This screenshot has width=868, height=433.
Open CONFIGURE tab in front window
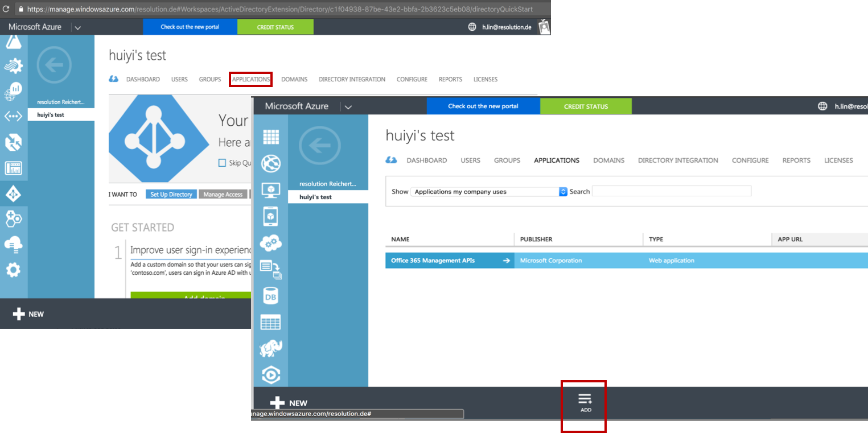coord(750,160)
